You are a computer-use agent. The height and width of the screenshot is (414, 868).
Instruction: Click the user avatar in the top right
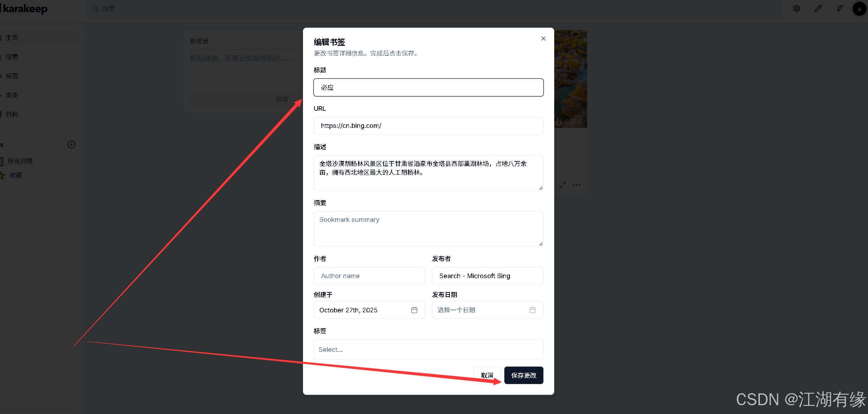click(x=859, y=9)
